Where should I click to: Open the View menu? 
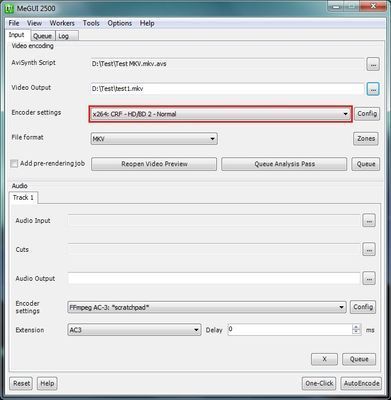[34, 23]
